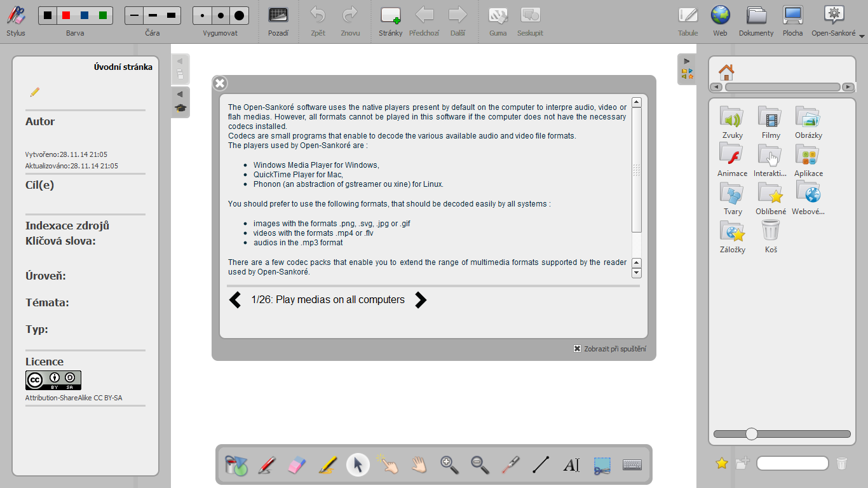Show the virtual keyboard

tap(632, 464)
